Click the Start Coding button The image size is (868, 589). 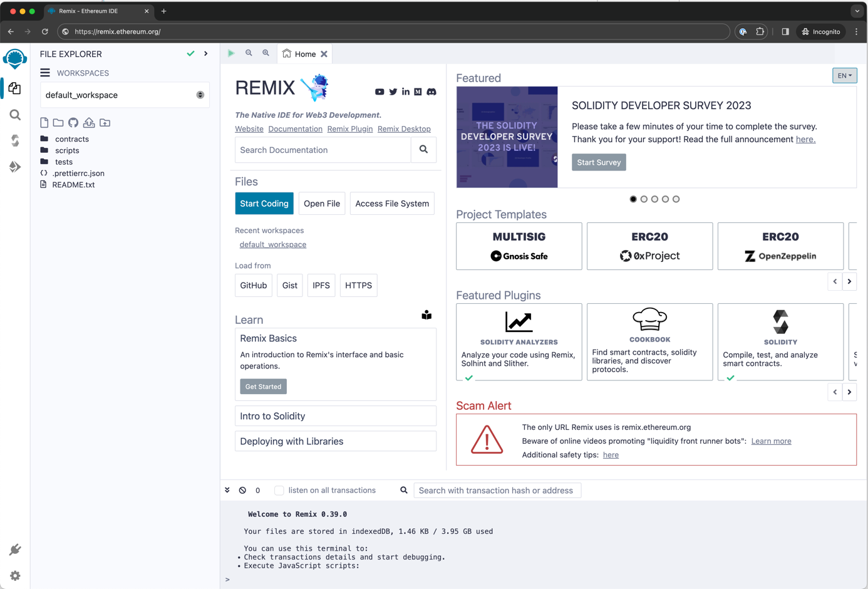(x=264, y=204)
